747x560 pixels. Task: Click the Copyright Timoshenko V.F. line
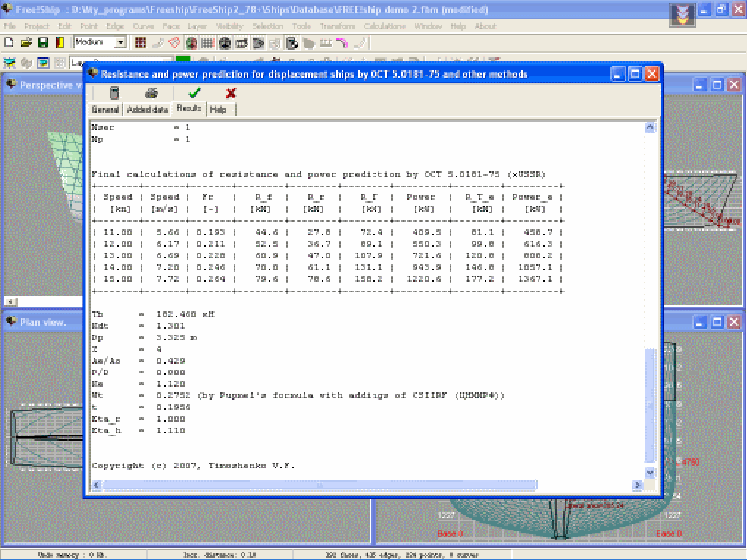point(193,466)
